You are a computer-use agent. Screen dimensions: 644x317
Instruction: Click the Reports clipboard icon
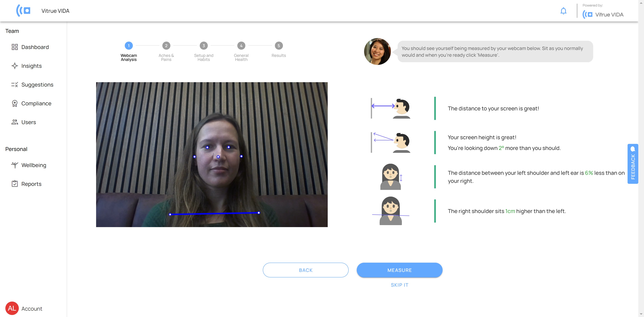point(15,184)
